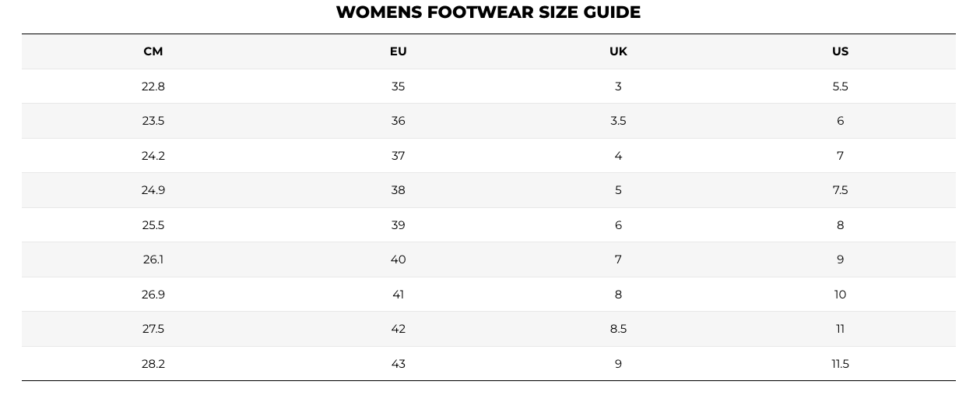Click the 24.2 cm cell
This screenshot has height=399, width=980.
[x=153, y=156]
